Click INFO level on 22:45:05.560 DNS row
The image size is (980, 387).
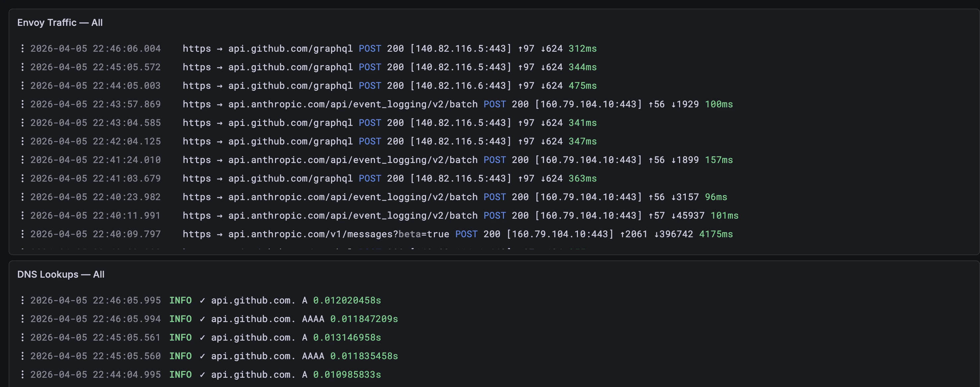coord(180,357)
